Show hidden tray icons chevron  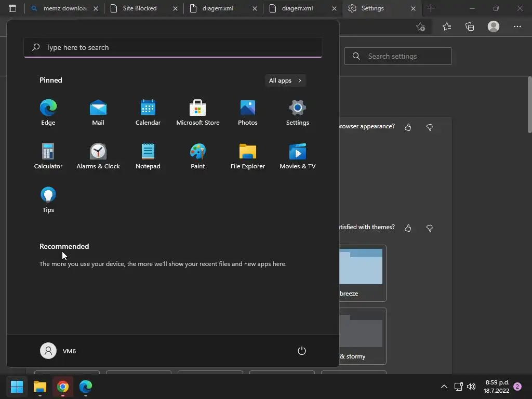pyautogui.click(x=444, y=387)
